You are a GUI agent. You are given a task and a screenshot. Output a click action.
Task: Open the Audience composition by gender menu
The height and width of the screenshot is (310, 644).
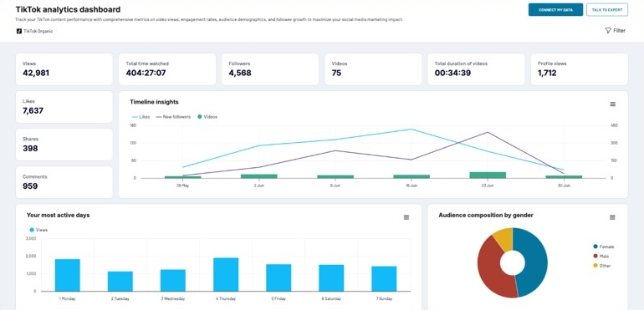(612, 217)
